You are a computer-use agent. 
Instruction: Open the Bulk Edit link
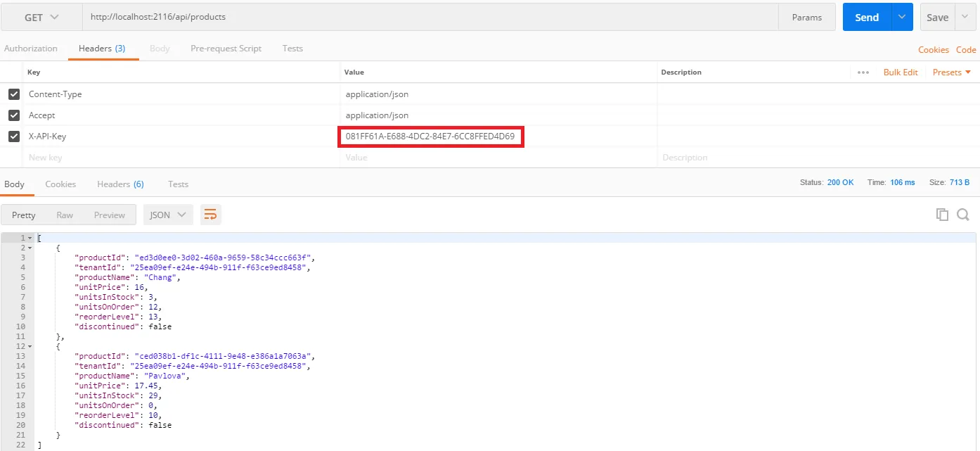pyautogui.click(x=901, y=72)
